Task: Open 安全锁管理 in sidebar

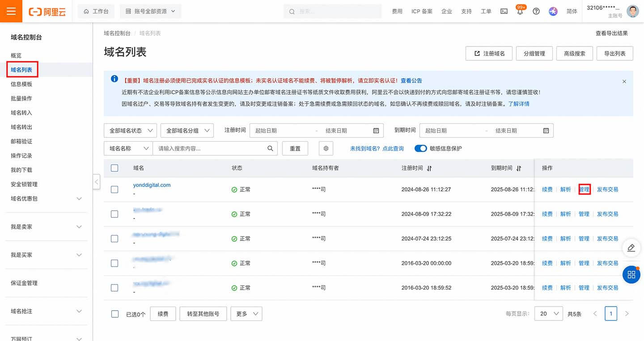Action: point(24,184)
